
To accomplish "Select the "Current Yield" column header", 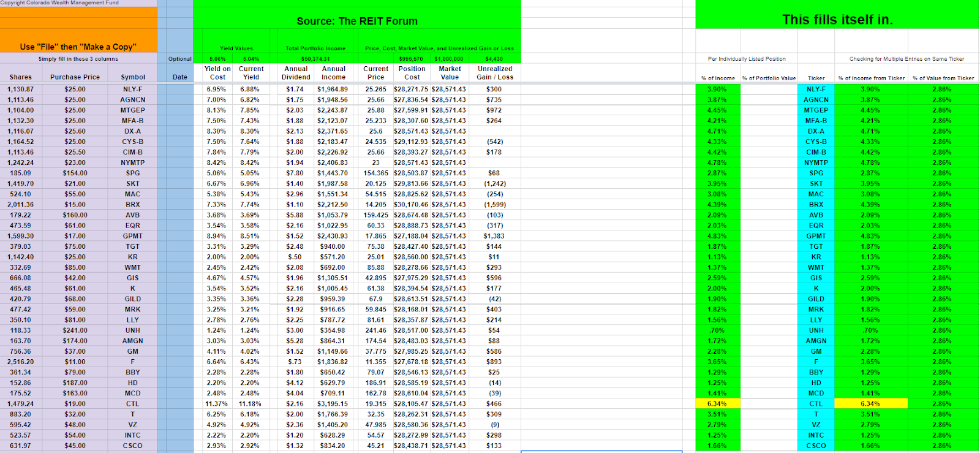I will point(251,73).
